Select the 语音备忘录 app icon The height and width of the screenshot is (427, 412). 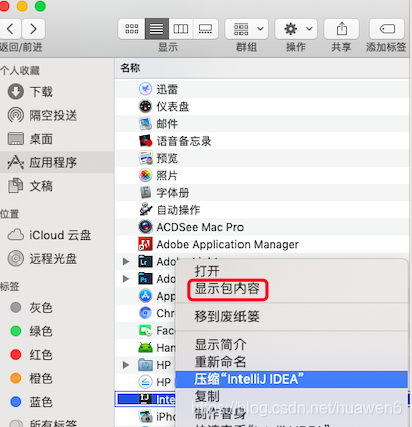point(145,141)
